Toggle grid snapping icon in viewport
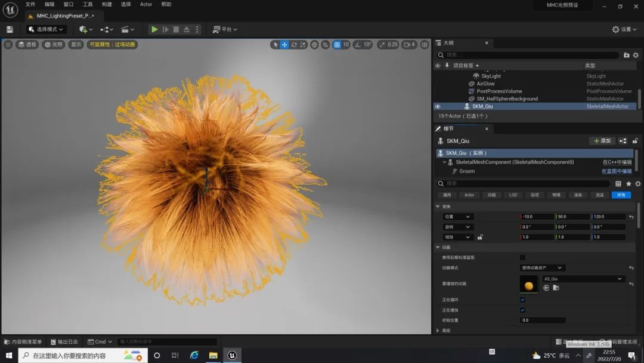 click(337, 45)
